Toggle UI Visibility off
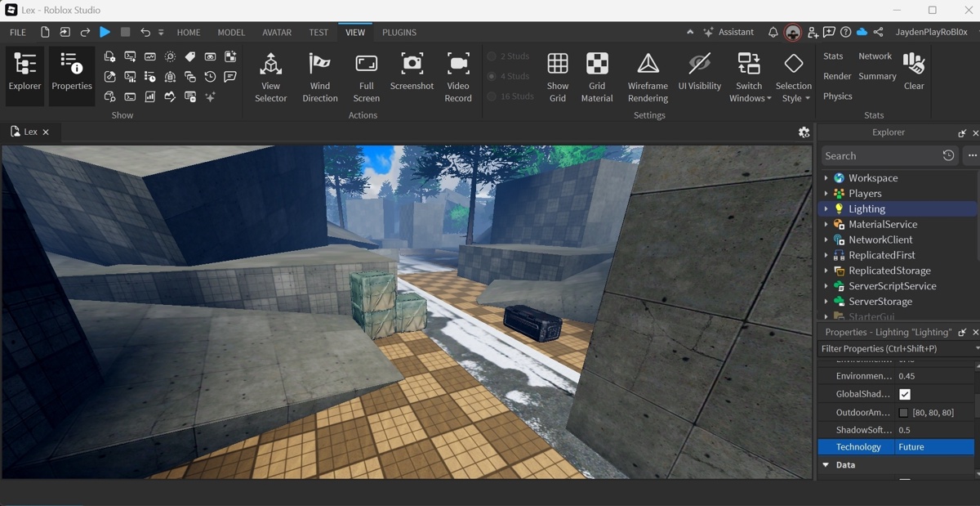The image size is (980, 506). pyautogui.click(x=700, y=72)
